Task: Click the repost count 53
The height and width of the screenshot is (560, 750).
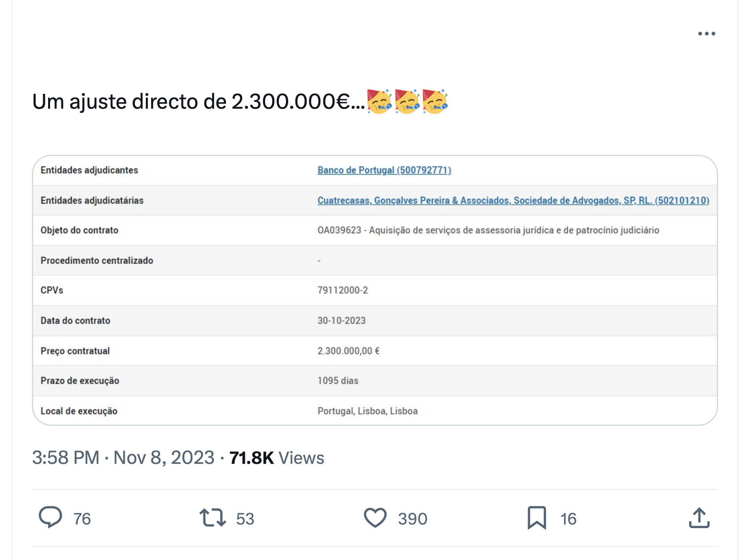Action: [x=245, y=519]
